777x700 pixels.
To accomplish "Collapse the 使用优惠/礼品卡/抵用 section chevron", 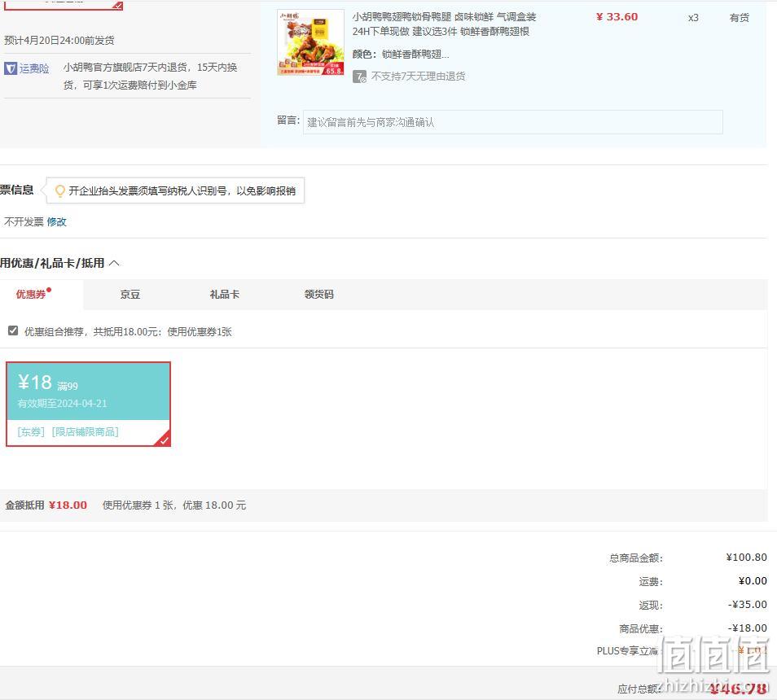I will coord(114,263).
